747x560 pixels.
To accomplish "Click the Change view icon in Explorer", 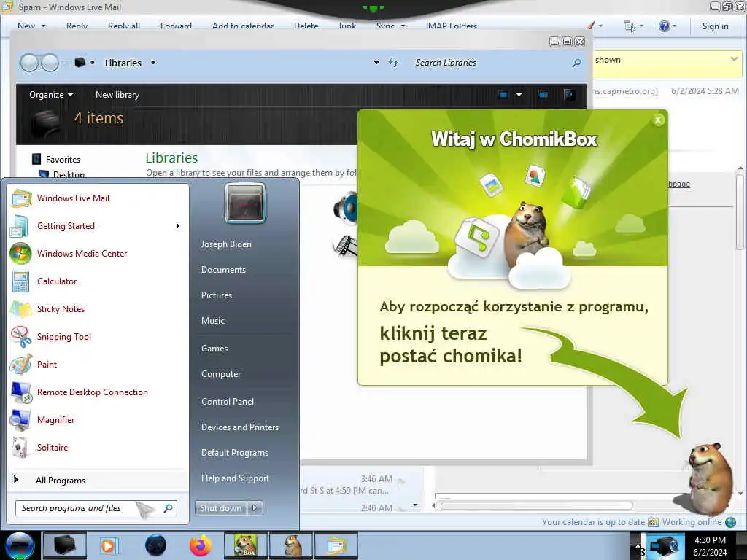I will [x=503, y=94].
